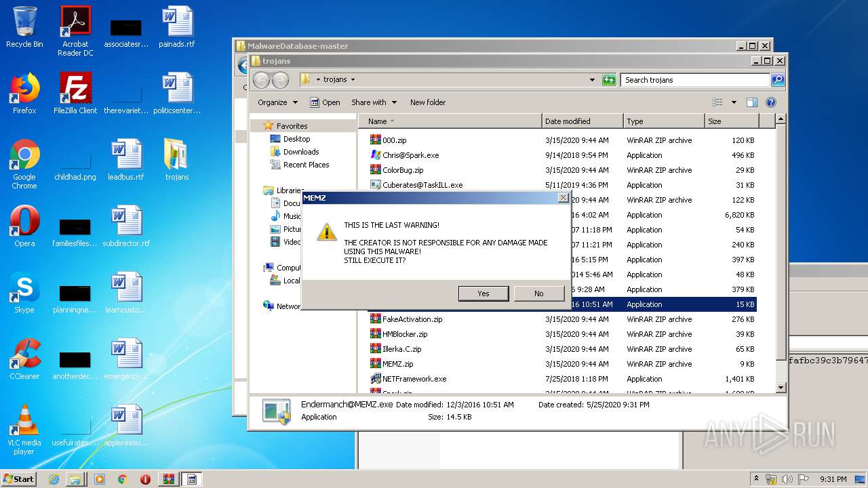Open Opera desktop shortcut
This screenshot has width=868, height=488.
24,227
